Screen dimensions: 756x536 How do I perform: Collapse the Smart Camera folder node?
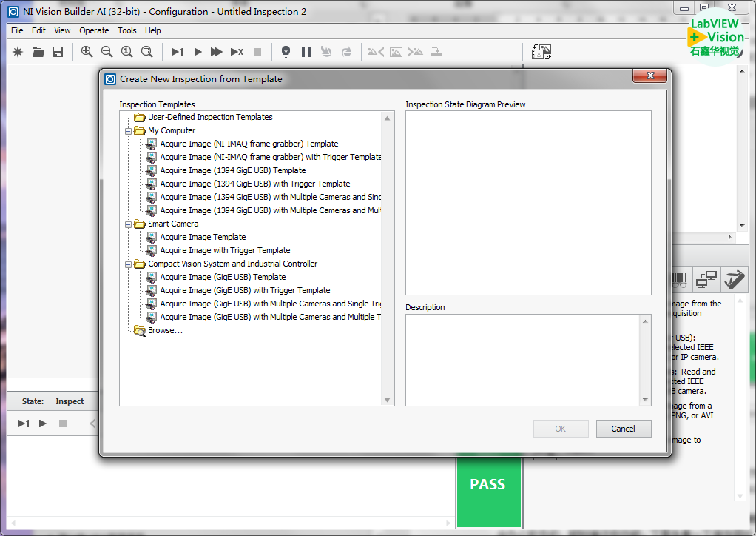129,224
